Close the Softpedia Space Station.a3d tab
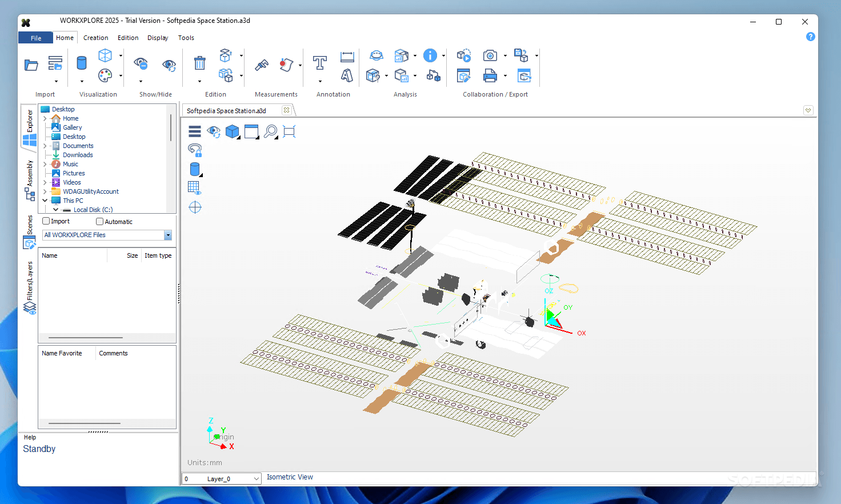 coord(286,110)
